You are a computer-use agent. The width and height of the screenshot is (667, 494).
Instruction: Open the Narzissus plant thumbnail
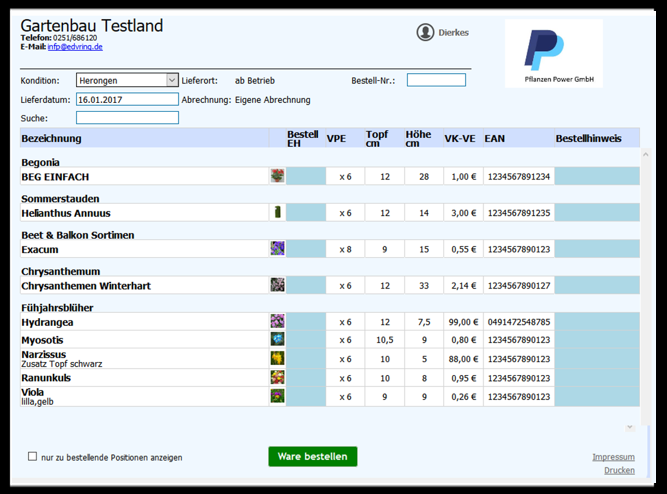(x=277, y=358)
